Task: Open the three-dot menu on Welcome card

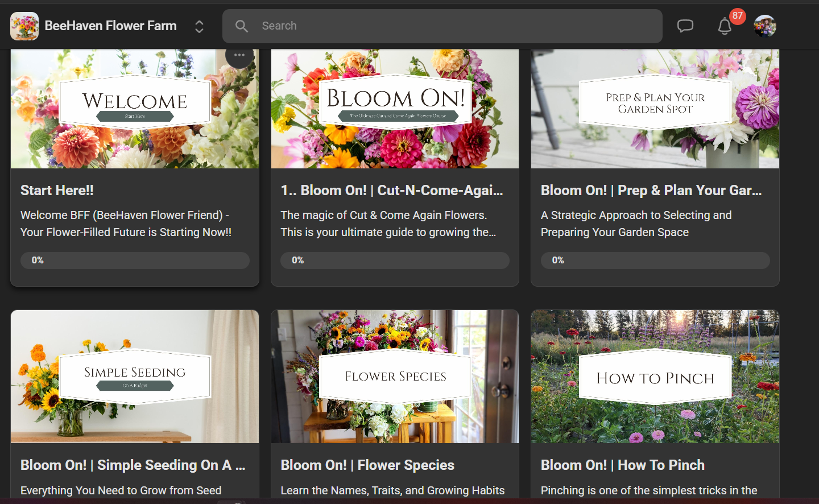Action: 239,55
